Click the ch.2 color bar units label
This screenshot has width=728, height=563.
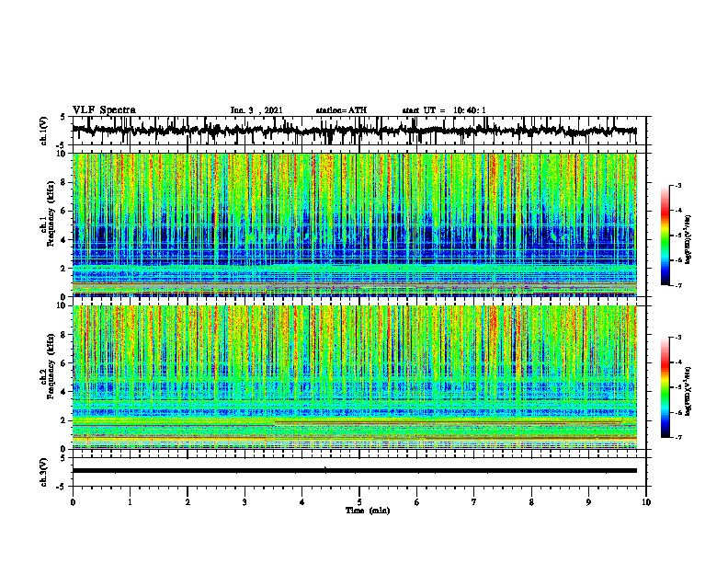(x=688, y=391)
